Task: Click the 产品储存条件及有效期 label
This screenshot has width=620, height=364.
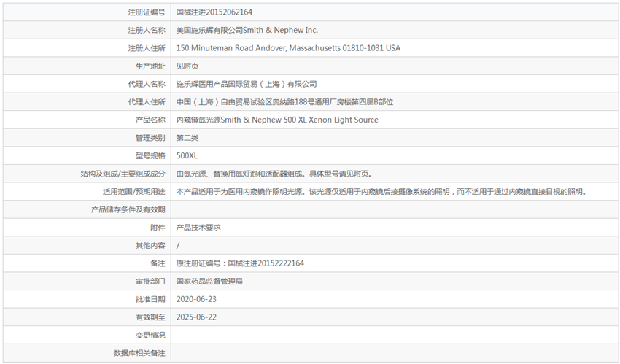Action: [x=128, y=209]
